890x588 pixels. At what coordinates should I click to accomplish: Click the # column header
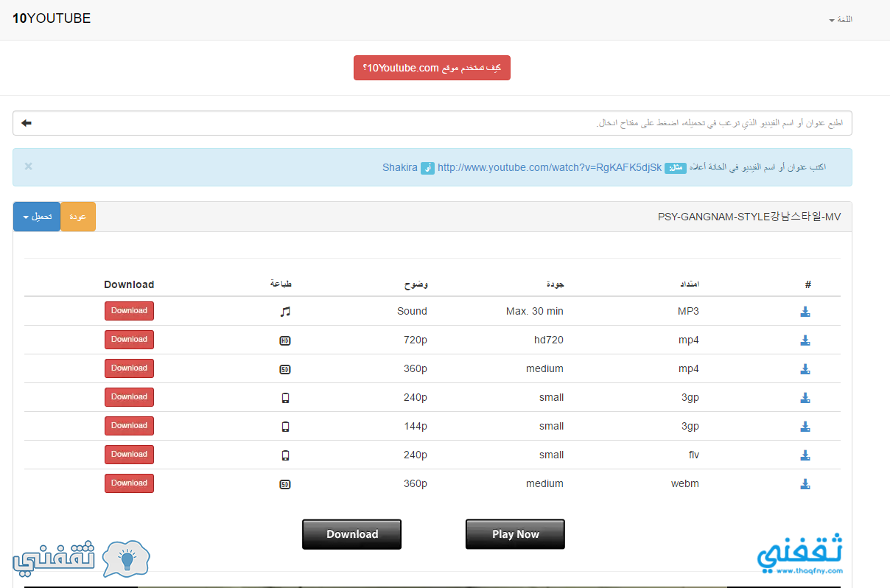(x=807, y=284)
